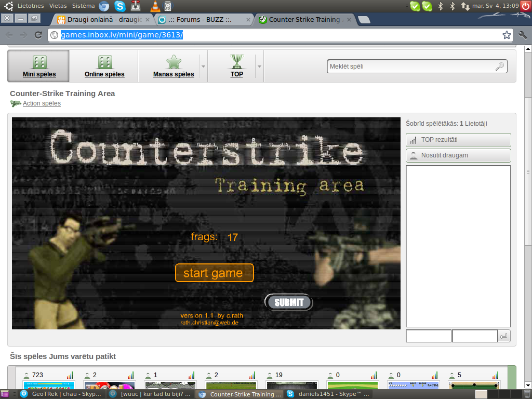Click the right chat input field
Screen dimensions: 532x399
(x=475, y=336)
